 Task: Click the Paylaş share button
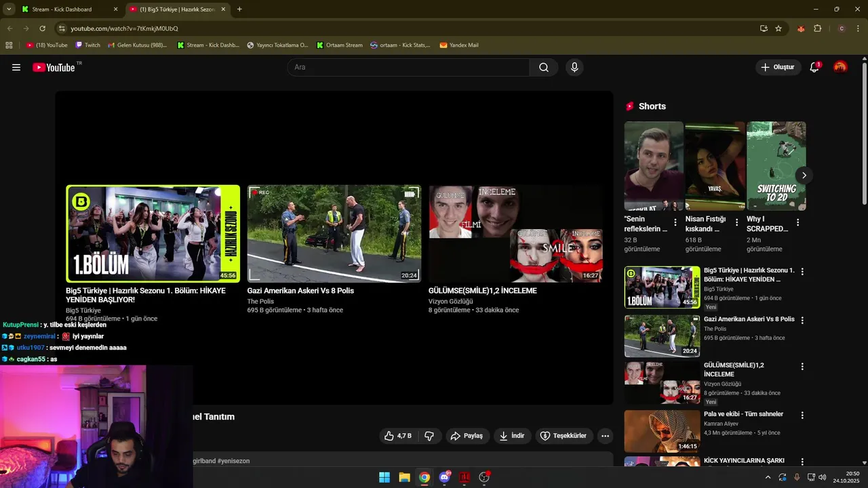pyautogui.click(x=467, y=436)
